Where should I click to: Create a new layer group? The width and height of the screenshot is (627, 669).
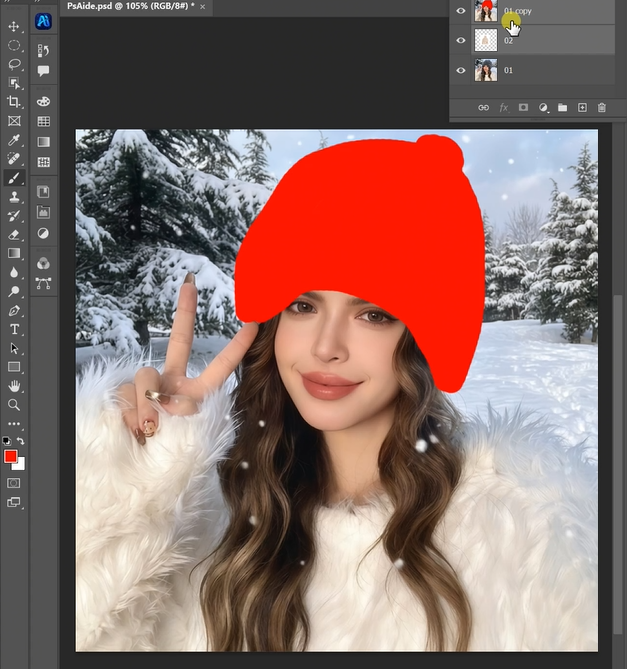point(563,108)
